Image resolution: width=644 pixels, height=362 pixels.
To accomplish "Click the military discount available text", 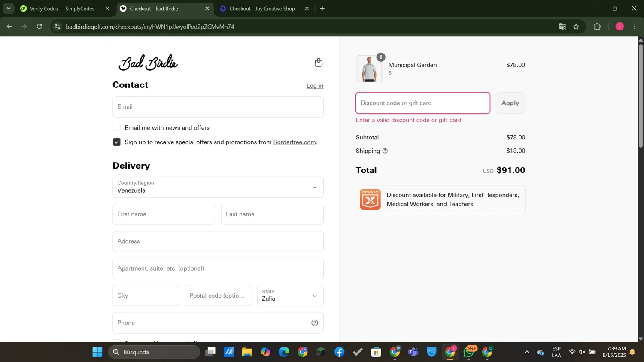I will pos(453,199).
